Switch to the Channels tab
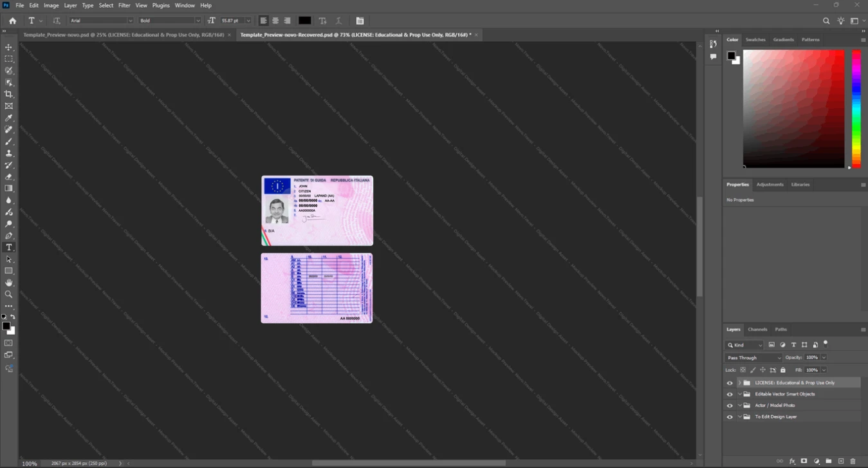868x468 pixels. (757, 329)
